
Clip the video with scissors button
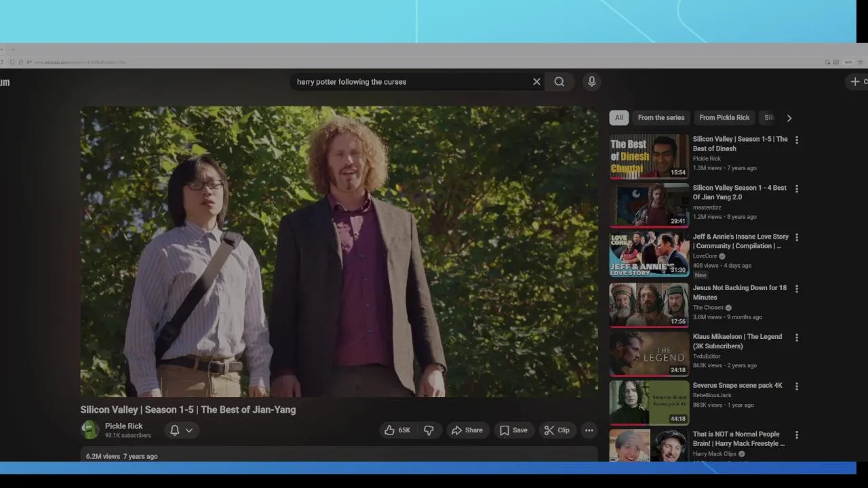pyautogui.click(x=557, y=430)
